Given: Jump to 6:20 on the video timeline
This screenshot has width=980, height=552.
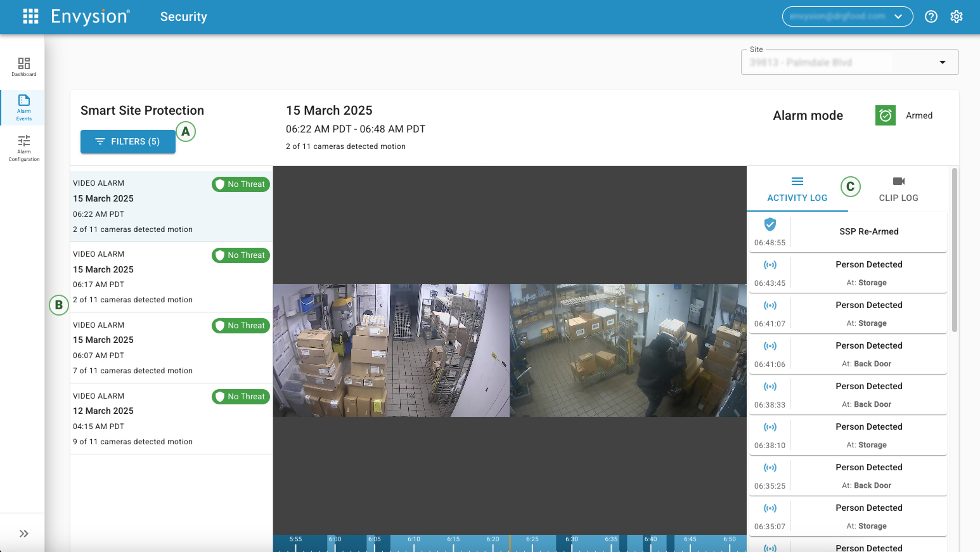Looking at the screenshot, I should pyautogui.click(x=494, y=543).
